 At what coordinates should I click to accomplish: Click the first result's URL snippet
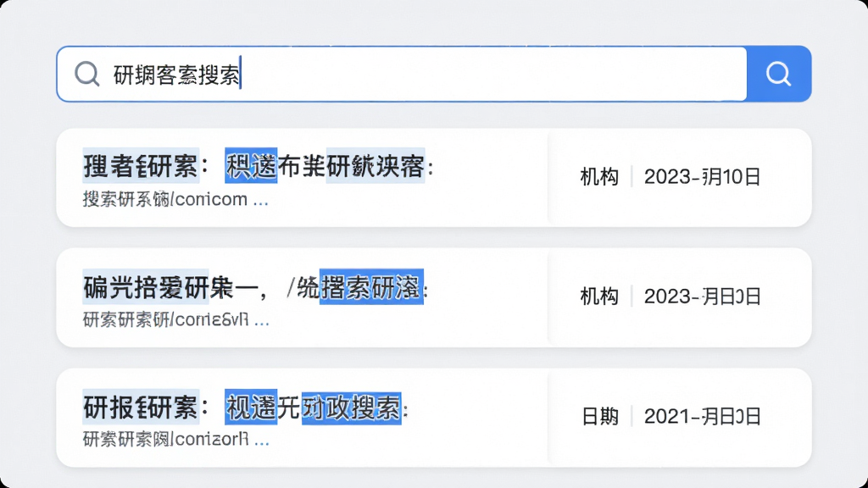point(165,199)
